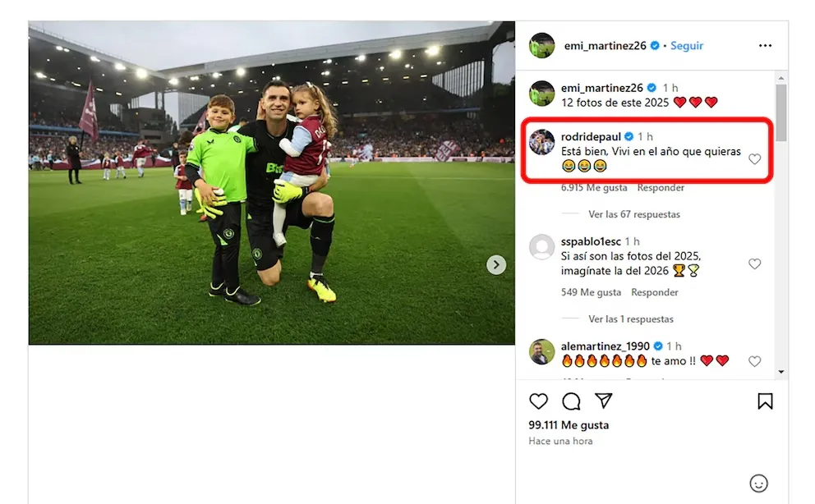Open the emoji picker smiley icon
Image resolution: width=815 pixels, height=504 pixels.
click(x=759, y=483)
